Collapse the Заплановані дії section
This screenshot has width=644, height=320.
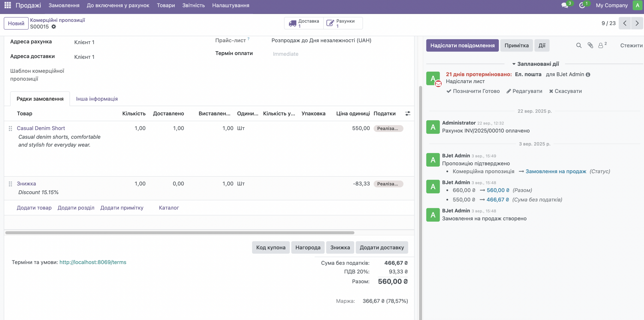535,64
